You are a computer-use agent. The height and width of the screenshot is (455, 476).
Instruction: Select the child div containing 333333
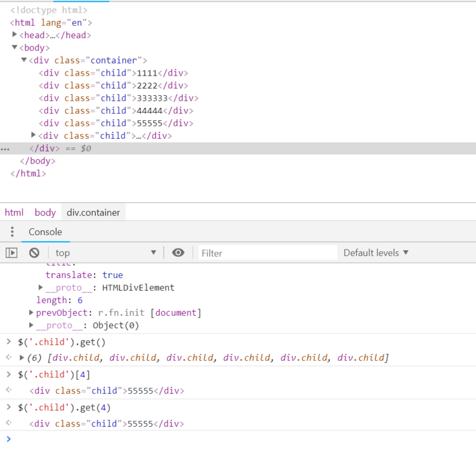tap(118, 98)
